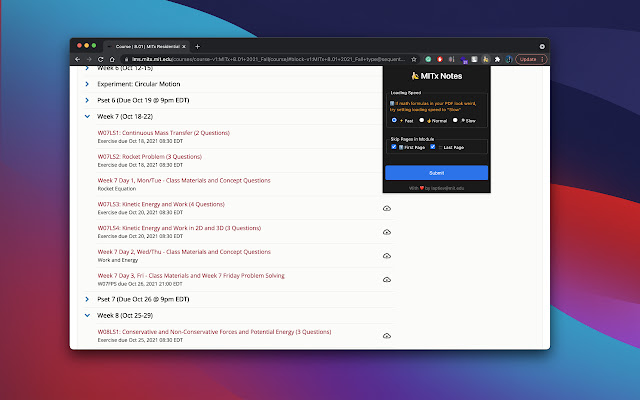640x400 pixels.
Task: Select the Normal loading speed option
Action: [423, 120]
